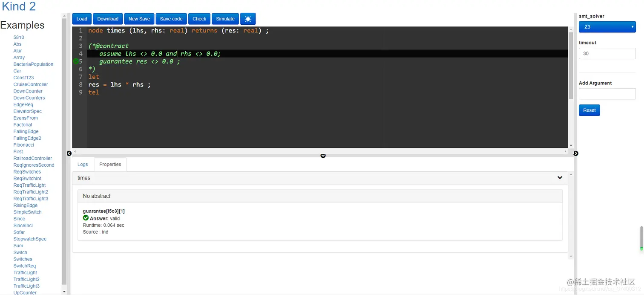Image resolution: width=644 pixels, height=295 pixels.
Task: Focus the timeout input field
Action: click(x=607, y=54)
